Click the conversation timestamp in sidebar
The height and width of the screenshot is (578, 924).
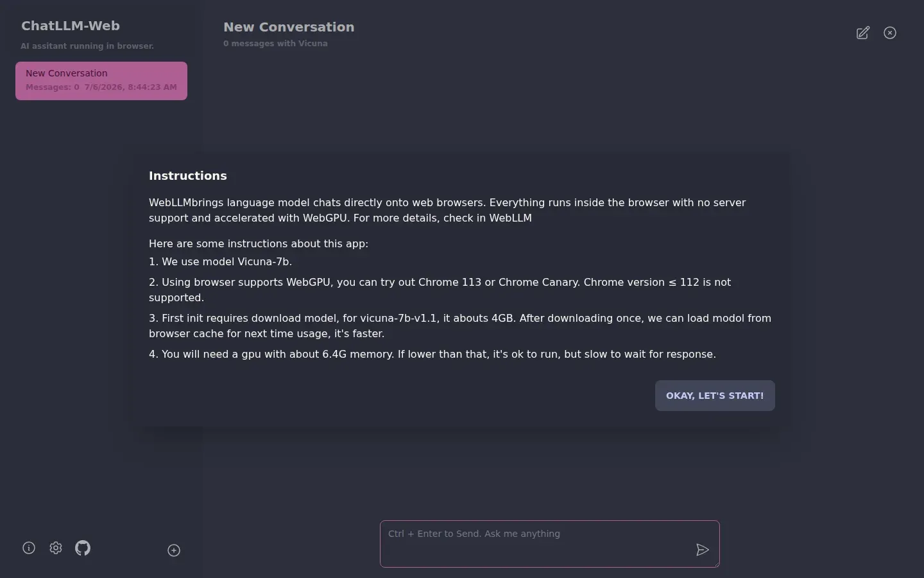131,87
